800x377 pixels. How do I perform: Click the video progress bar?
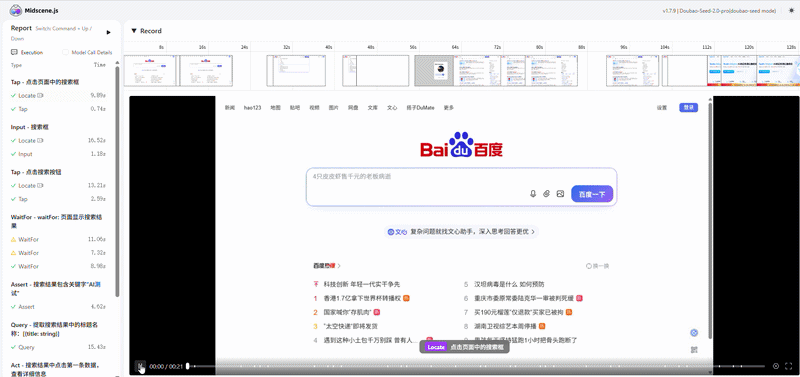coord(476,366)
